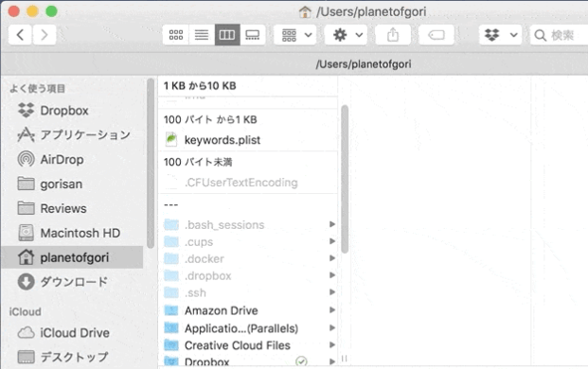588x369 pixels.
Task: Click the Share toolbar button
Action: tap(393, 35)
